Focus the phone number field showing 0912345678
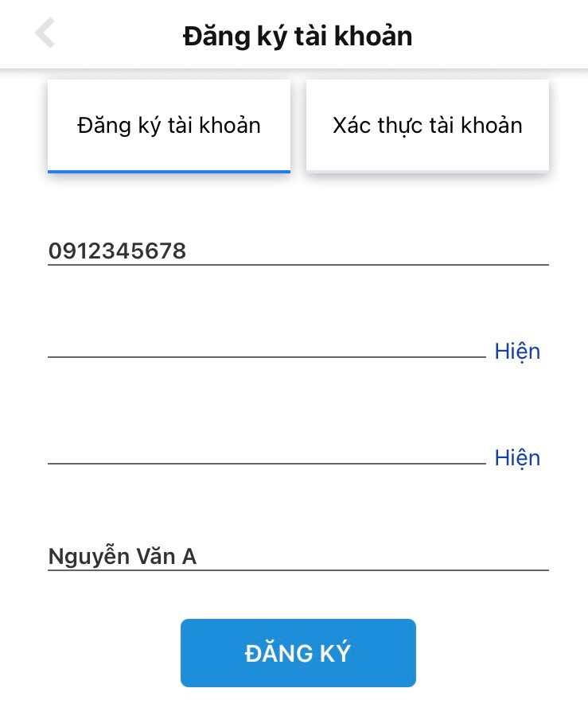Image resolution: width=588 pixels, height=727 pixels. point(298,251)
